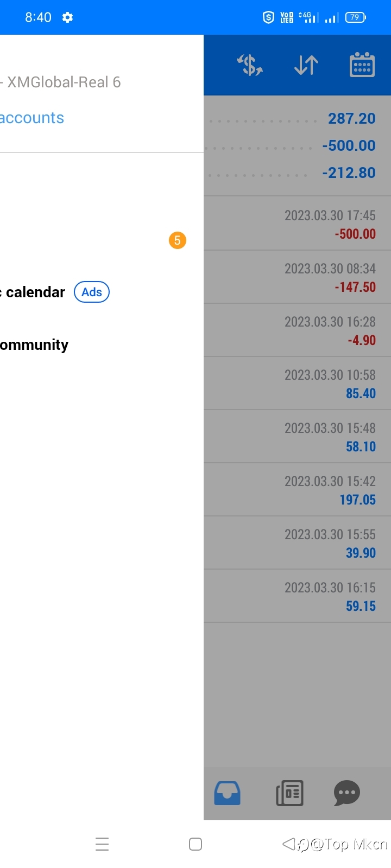The height and width of the screenshot is (868, 391).
Task: Open the sort arrows icon
Action: tap(306, 66)
